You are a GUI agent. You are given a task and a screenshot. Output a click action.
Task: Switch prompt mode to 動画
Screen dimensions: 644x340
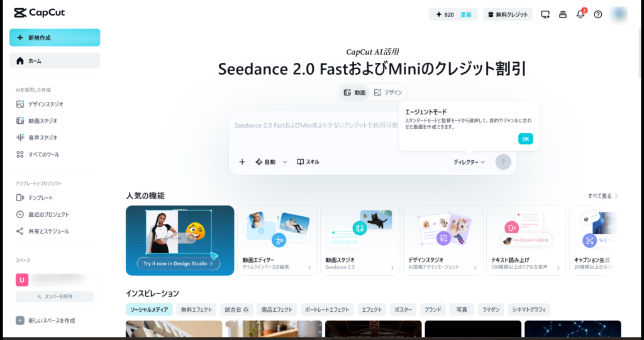coord(355,93)
